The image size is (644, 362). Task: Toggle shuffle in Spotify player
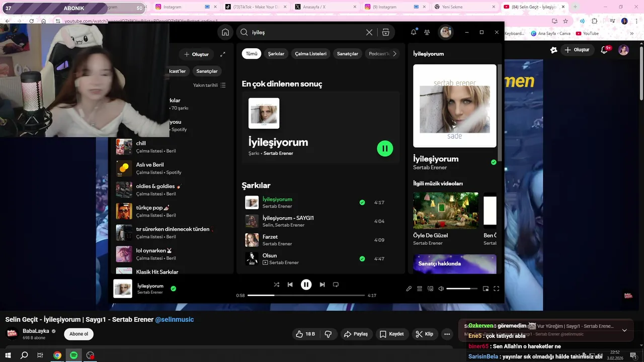pos(276,285)
